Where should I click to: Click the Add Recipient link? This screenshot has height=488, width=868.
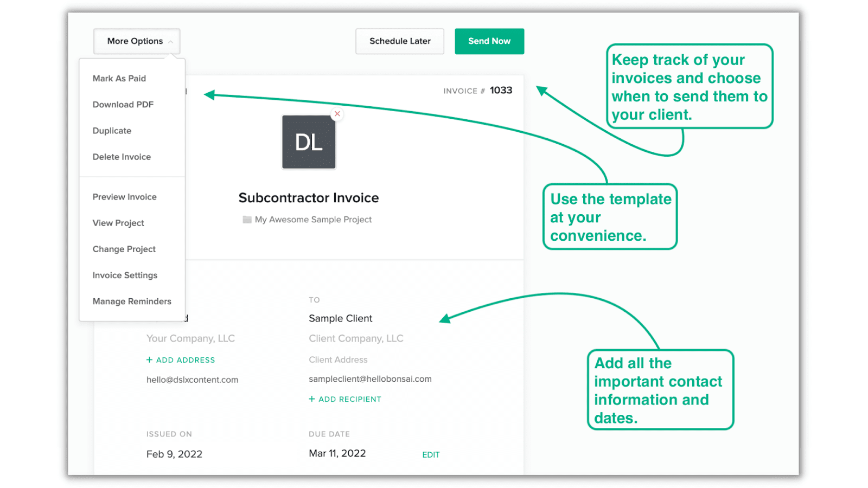(345, 399)
